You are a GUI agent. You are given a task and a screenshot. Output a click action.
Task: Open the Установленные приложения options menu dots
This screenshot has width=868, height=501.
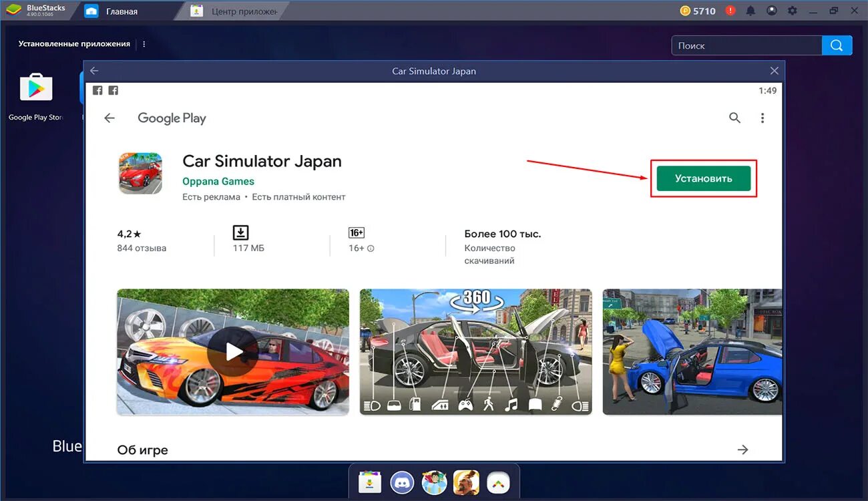(144, 44)
